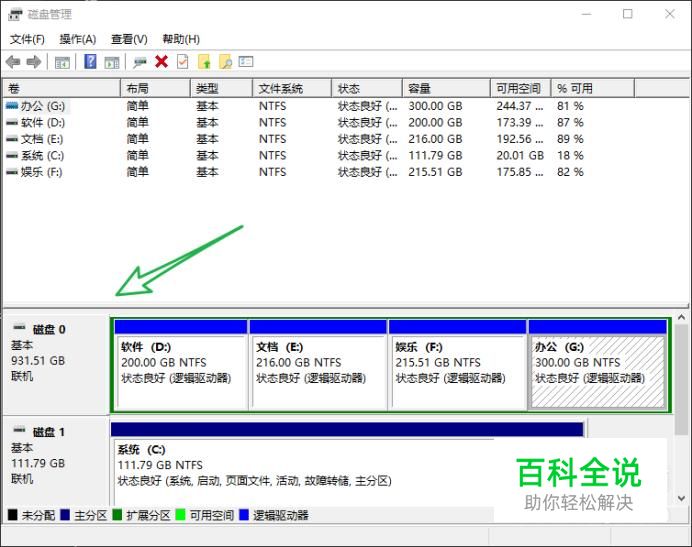Open the 帮助(H) menu

coord(181,39)
